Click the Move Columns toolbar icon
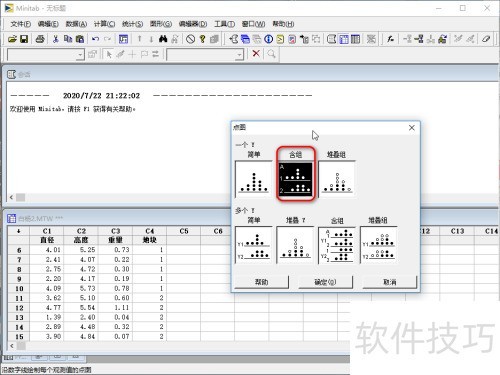The height and width of the screenshot is (375, 500). [x=442, y=39]
